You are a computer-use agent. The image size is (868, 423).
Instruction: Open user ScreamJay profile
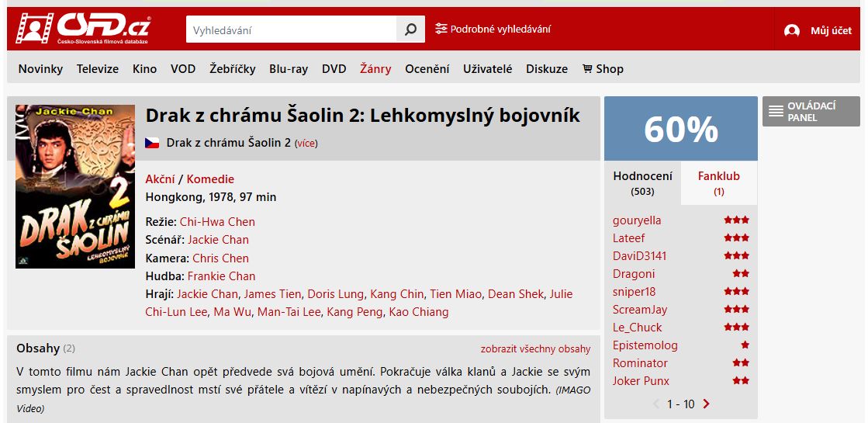[x=639, y=310]
